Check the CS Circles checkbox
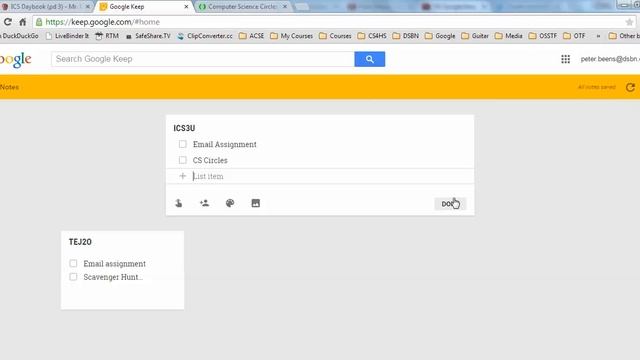This screenshot has width=640, height=360. [x=182, y=160]
